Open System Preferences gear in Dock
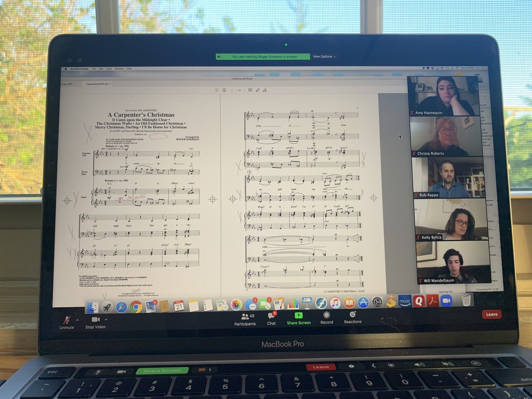Viewport: 532px width, 399px height. 377,302
